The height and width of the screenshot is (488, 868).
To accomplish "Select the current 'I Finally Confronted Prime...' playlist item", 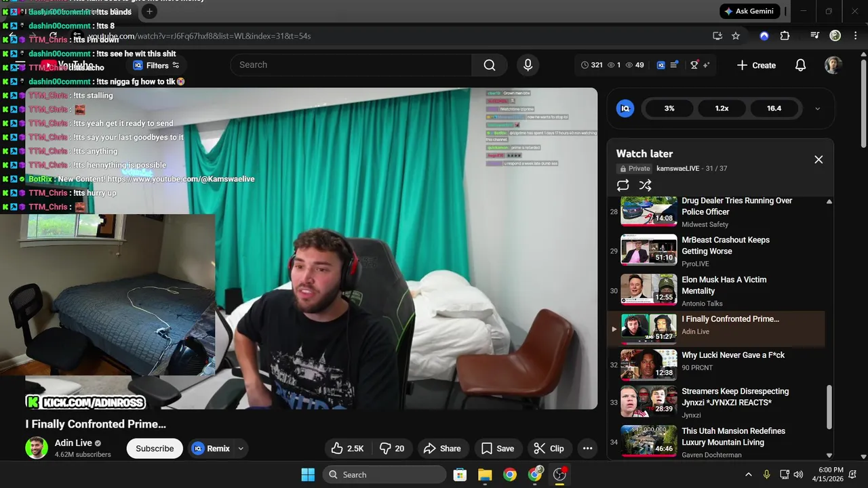I will [x=716, y=329].
